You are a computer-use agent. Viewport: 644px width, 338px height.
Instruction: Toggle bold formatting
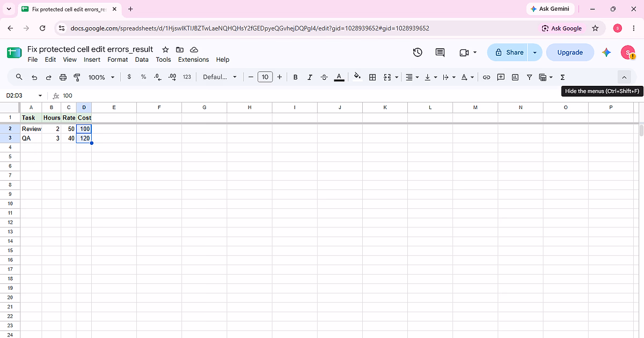point(295,77)
